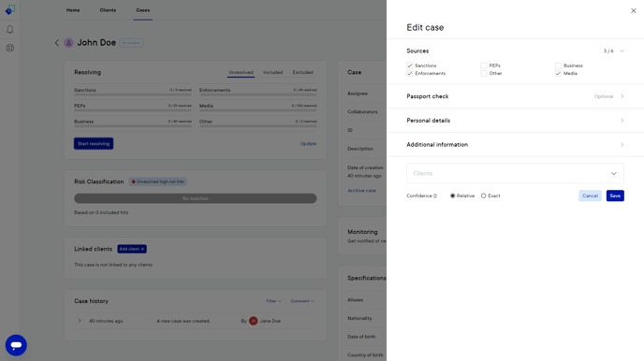Screen dimensions: 644x361
Task: Open the Filter dropdown in Case history
Action: (273, 301)
